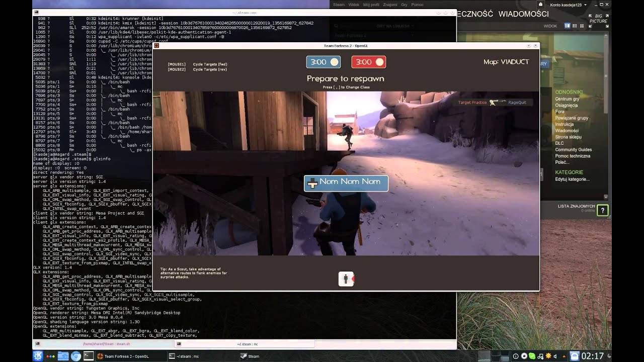Click the Map: VIADUCT label
The height and width of the screenshot is (362, 644).
click(x=506, y=62)
